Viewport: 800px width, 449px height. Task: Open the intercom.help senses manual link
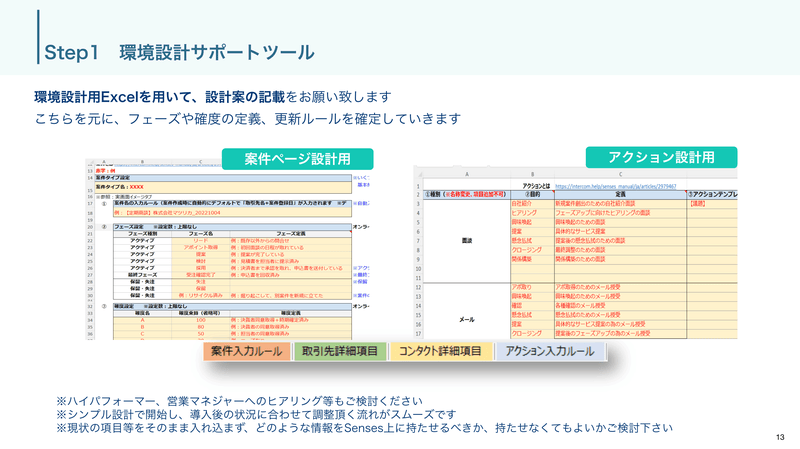616,186
